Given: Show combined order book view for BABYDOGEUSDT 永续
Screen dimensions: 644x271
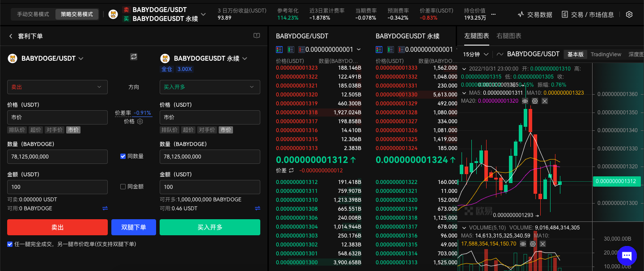Looking at the screenshot, I should pos(379,49).
